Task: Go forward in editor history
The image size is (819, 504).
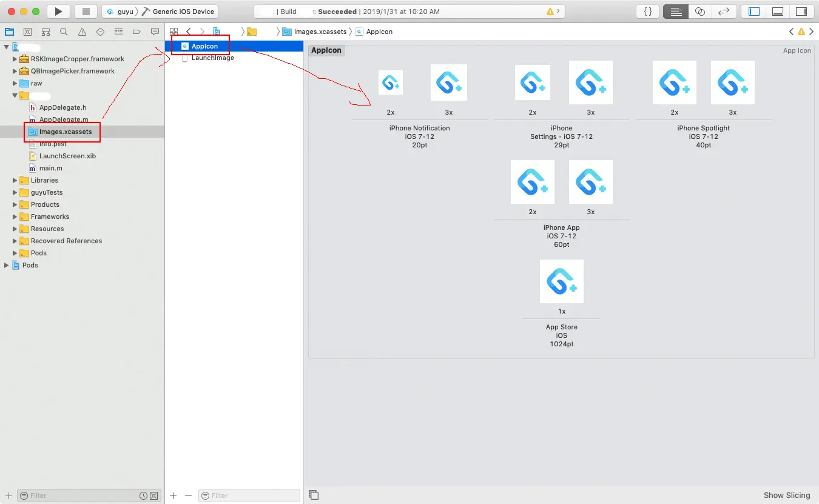Action: [202, 32]
